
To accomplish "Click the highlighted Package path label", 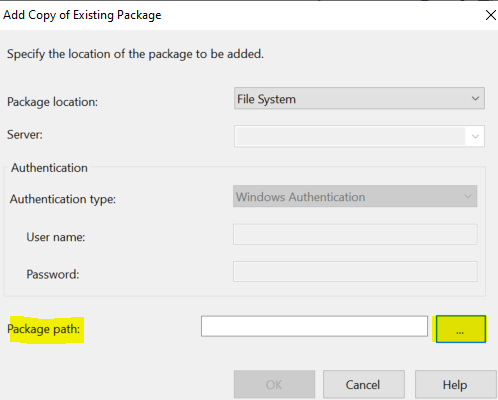I will (x=44, y=329).
